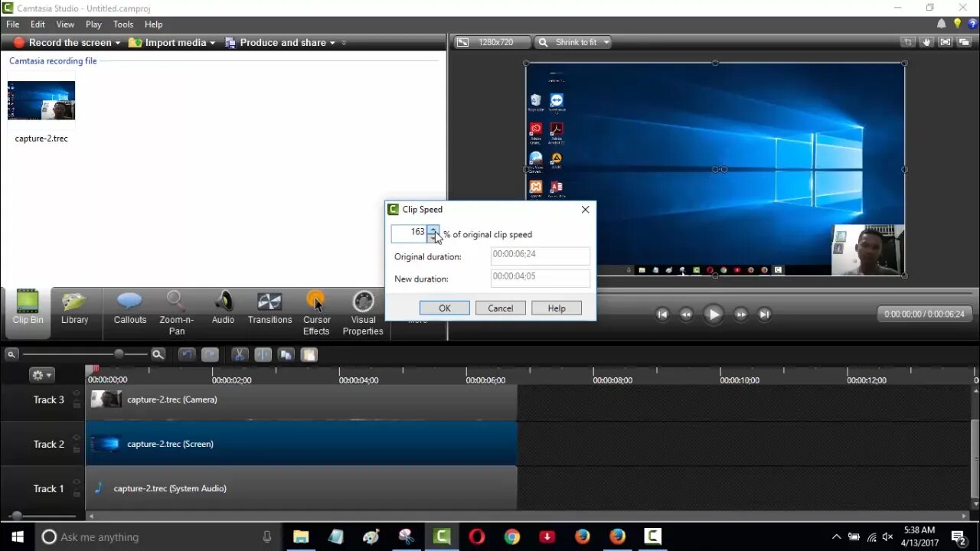Open the Tools menu
980x551 pixels.
pyautogui.click(x=123, y=24)
